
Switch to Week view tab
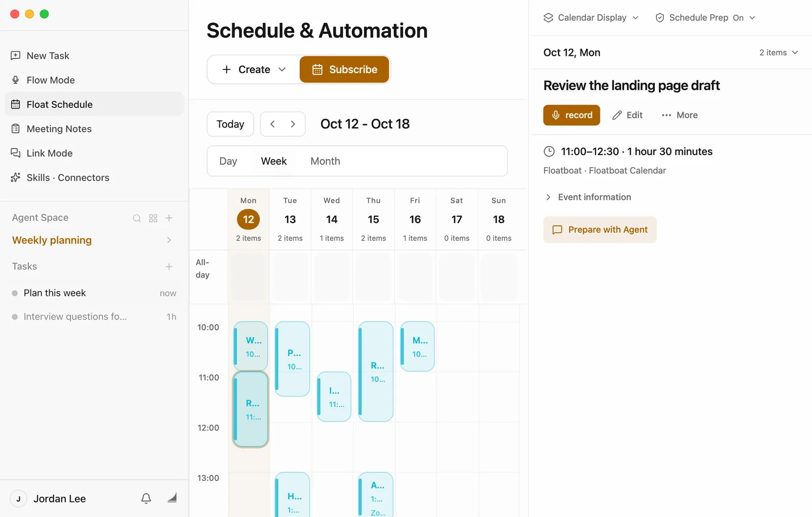tap(274, 161)
